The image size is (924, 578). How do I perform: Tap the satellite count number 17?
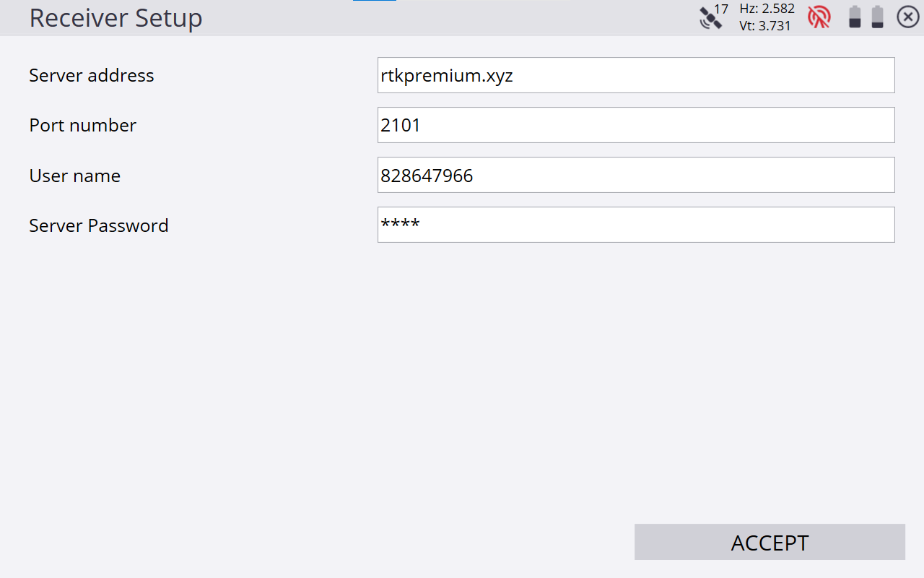click(721, 9)
